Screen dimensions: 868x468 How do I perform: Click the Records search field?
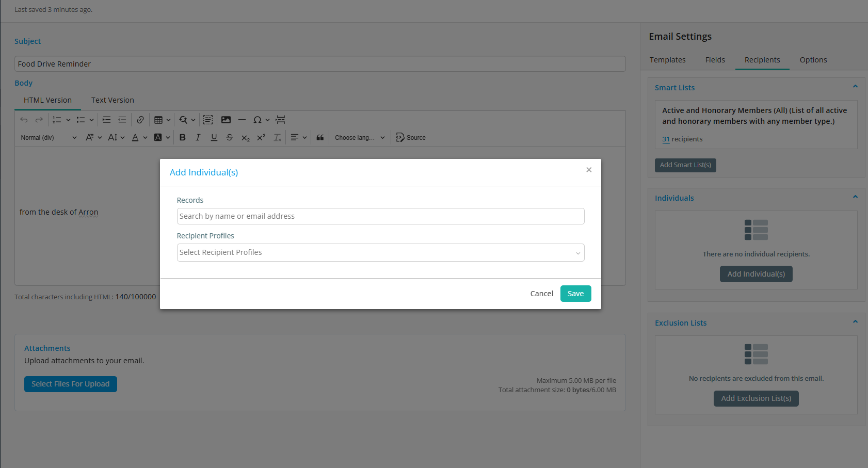[380, 216]
